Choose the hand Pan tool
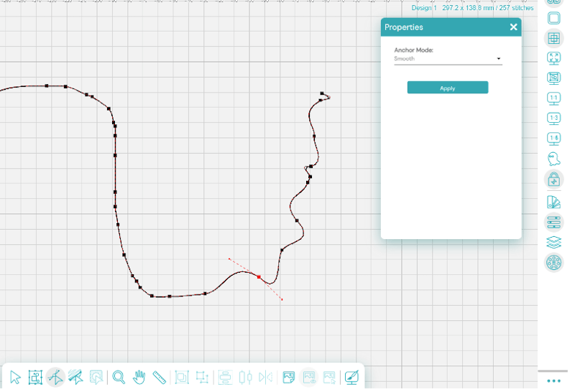Screen dimensions: 575x392 click(139, 378)
